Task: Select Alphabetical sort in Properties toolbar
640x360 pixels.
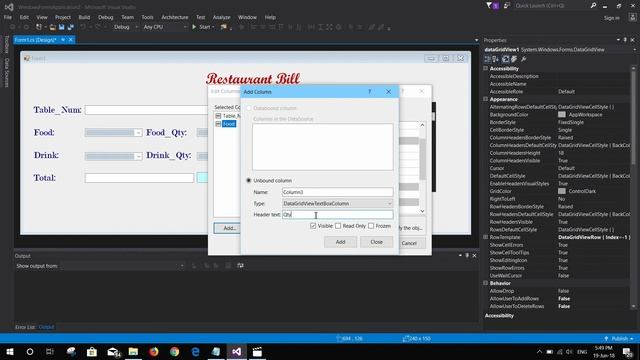Action: point(496,59)
